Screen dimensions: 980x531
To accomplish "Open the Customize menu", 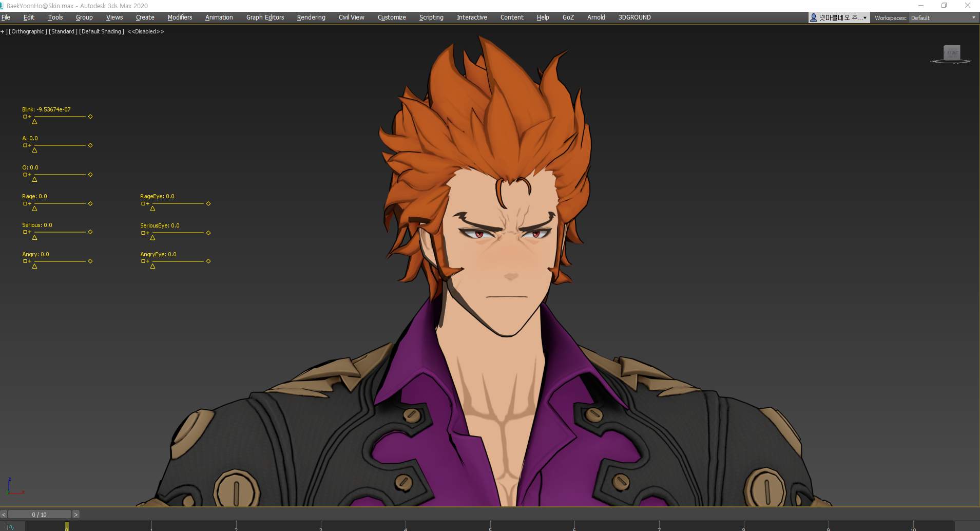I will pos(392,17).
